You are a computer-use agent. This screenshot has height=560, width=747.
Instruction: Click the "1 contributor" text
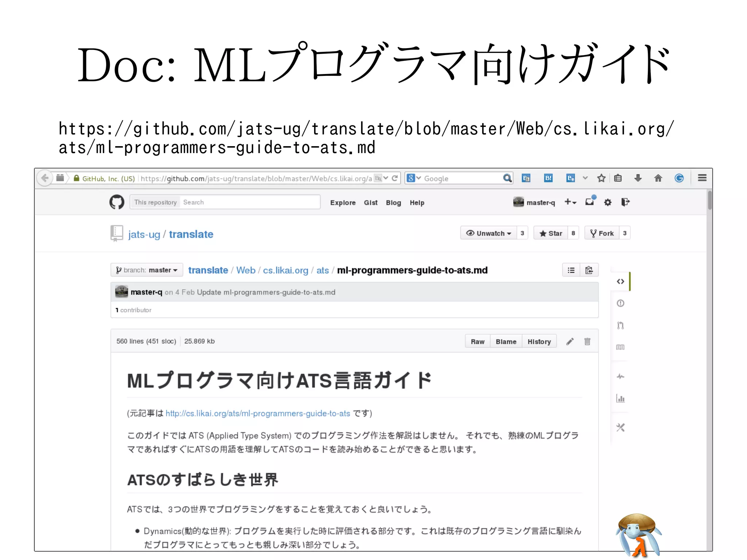(133, 310)
